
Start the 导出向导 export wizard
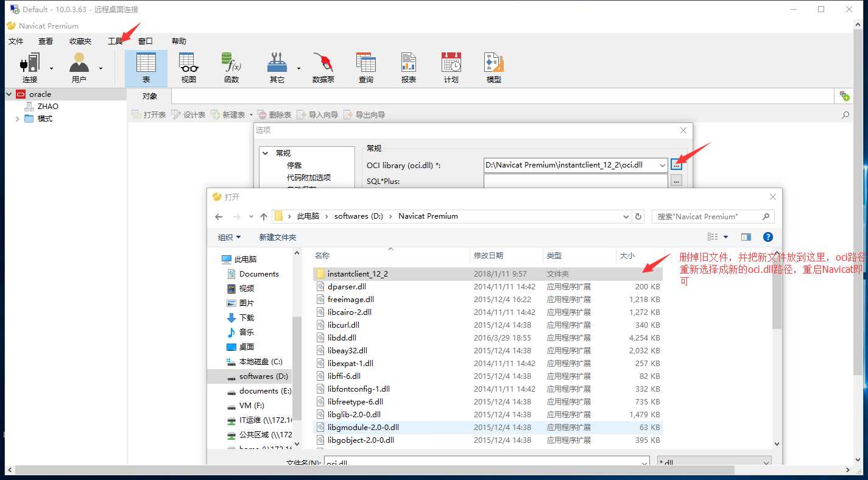(364, 115)
